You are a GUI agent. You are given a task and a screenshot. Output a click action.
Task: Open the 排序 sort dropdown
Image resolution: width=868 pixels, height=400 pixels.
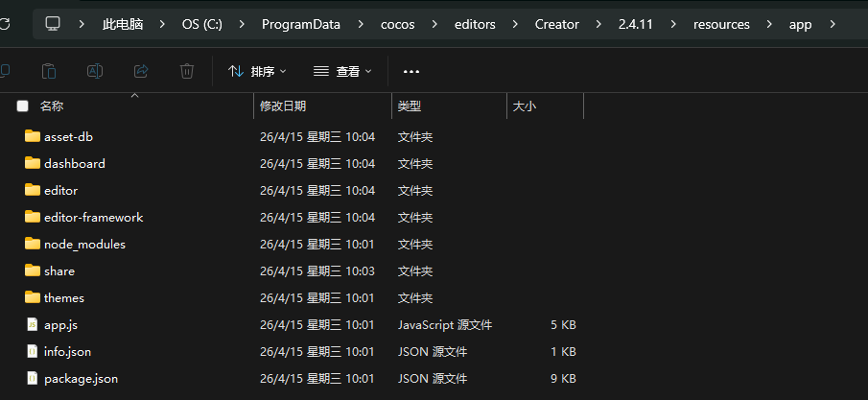(257, 72)
